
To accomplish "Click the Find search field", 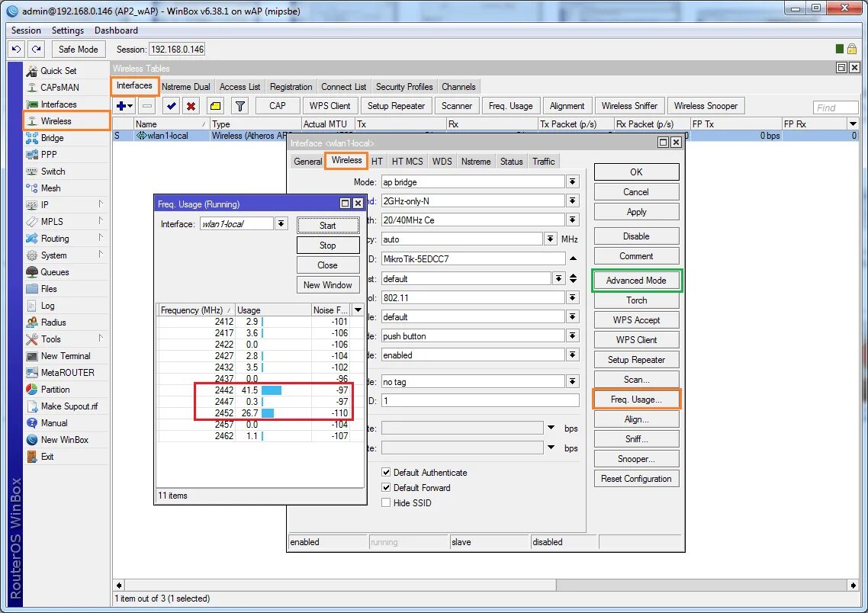I will click(835, 108).
